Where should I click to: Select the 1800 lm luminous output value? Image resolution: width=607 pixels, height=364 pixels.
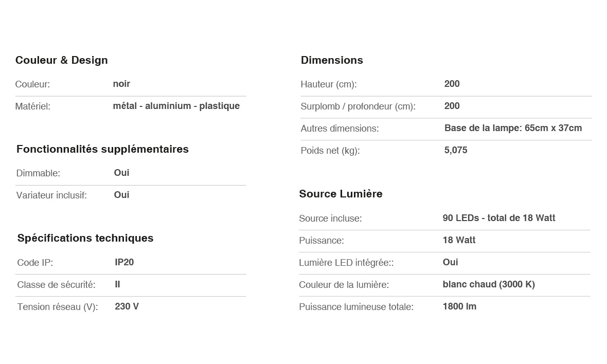459,306
